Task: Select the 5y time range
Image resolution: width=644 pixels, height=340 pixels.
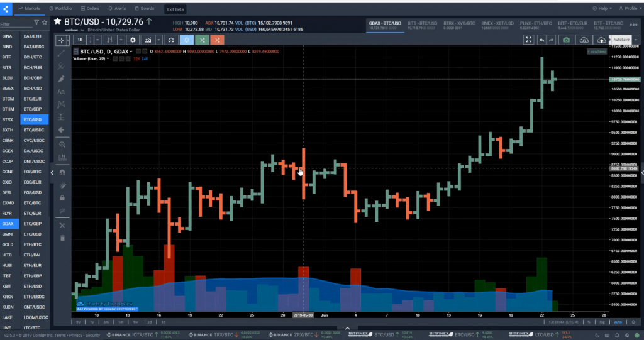Action: (x=78, y=322)
